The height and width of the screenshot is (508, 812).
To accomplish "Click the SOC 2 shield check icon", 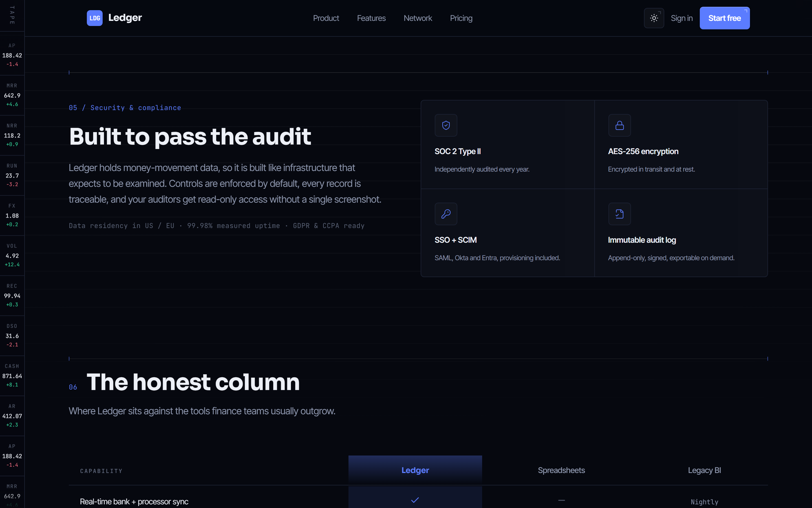I will pyautogui.click(x=445, y=125).
